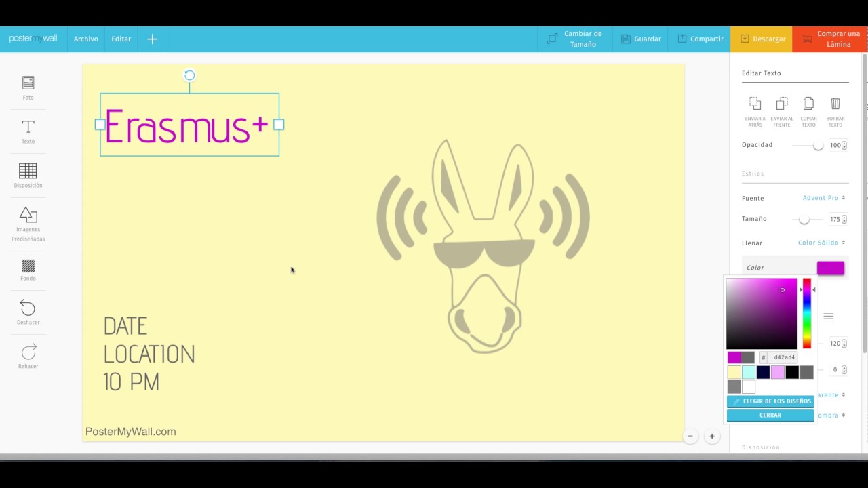Click the right panel vertical scrollbar
This screenshot has height=488, width=868.
[865, 203]
